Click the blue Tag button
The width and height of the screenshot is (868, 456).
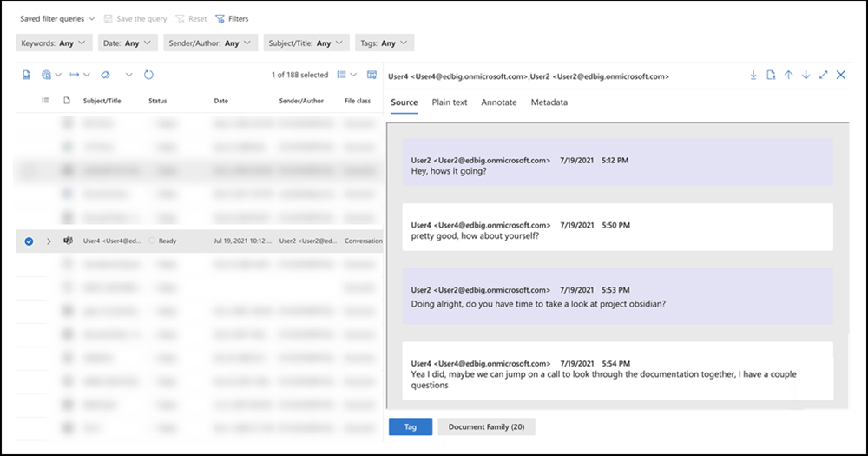pyautogui.click(x=410, y=426)
